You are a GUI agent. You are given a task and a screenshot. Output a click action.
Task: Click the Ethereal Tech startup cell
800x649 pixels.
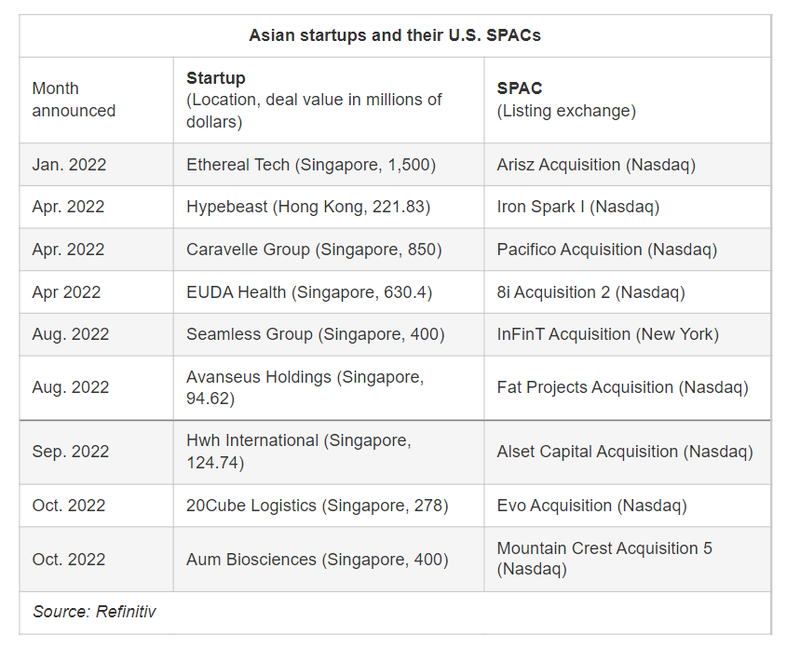(311, 164)
